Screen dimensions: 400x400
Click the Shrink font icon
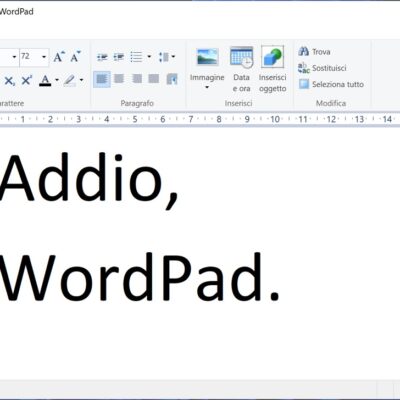tap(75, 57)
